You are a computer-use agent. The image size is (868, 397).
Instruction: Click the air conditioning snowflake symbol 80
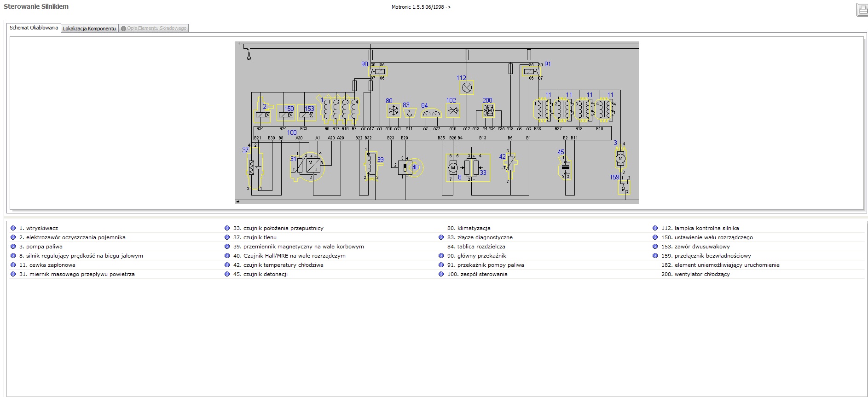click(x=393, y=110)
